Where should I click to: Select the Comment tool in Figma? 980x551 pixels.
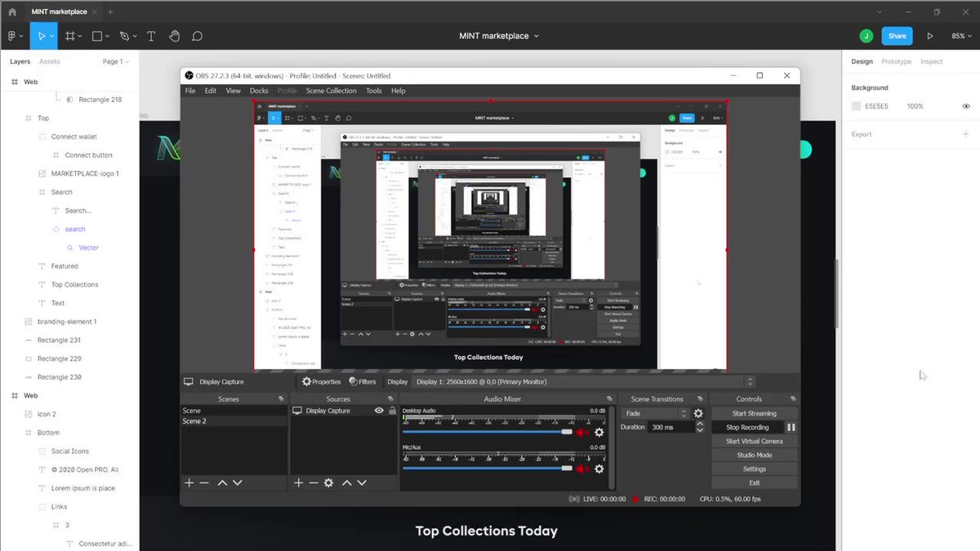[x=197, y=36]
